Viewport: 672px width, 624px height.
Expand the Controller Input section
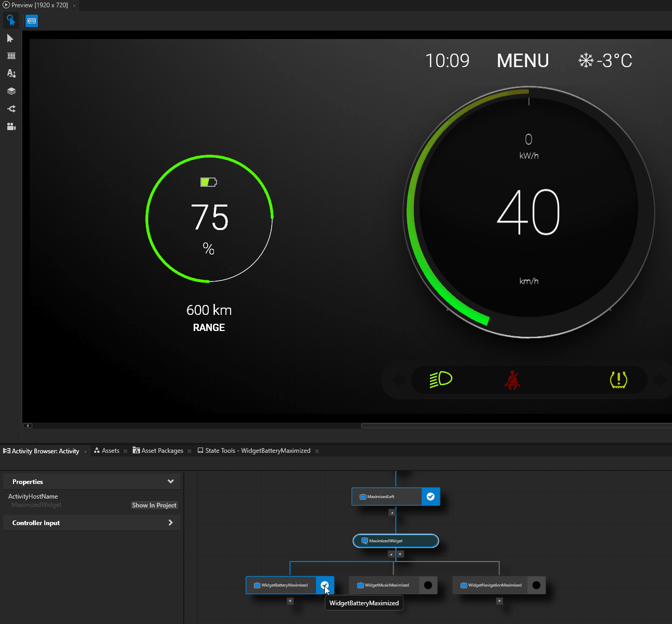tap(170, 523)
